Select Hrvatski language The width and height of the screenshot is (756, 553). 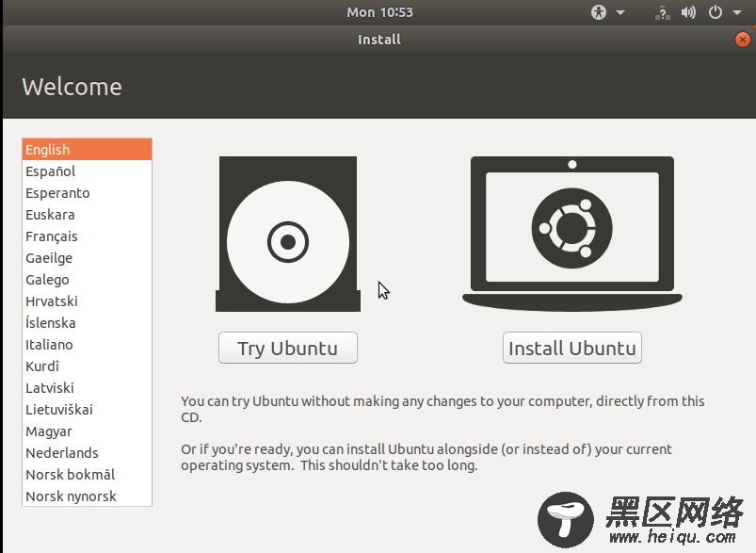tap(87, 301)
